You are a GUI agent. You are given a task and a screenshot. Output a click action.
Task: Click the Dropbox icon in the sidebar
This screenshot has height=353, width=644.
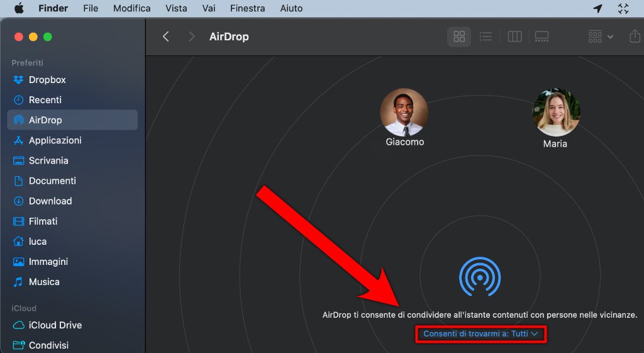click(x=18, y=80)
